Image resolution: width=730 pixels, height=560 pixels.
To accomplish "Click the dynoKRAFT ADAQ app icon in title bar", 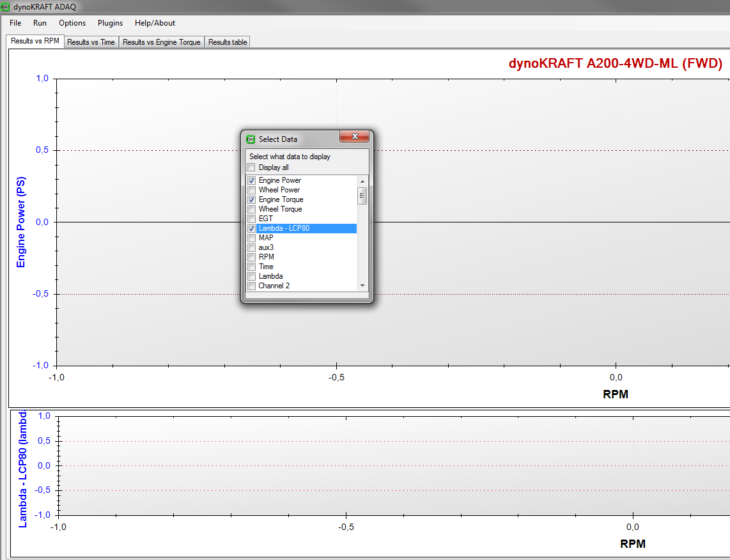I will [x=5, y=7].
